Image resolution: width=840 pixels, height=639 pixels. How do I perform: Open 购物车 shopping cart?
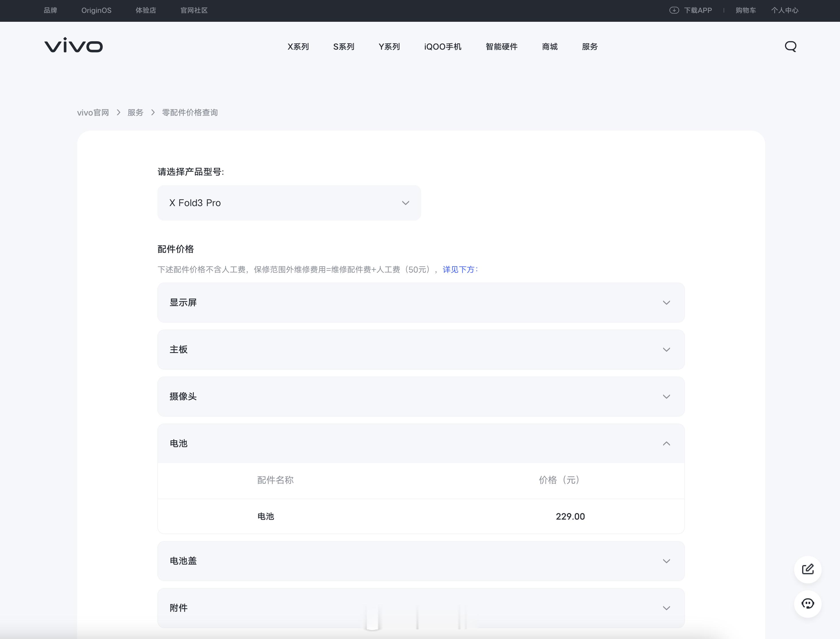click(x=746, y=10)
